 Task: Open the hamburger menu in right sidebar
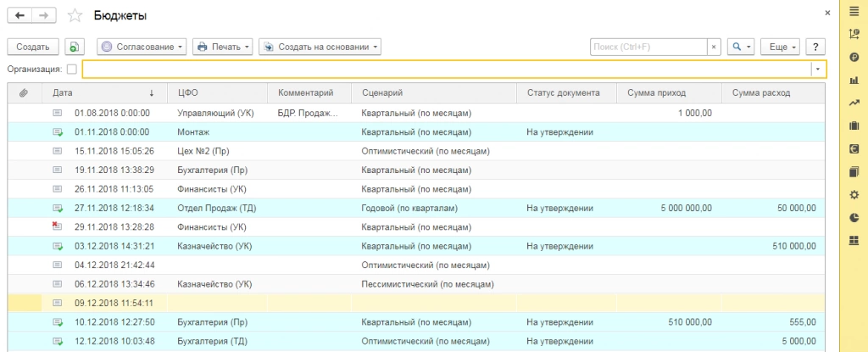click(x=854, y=12)
